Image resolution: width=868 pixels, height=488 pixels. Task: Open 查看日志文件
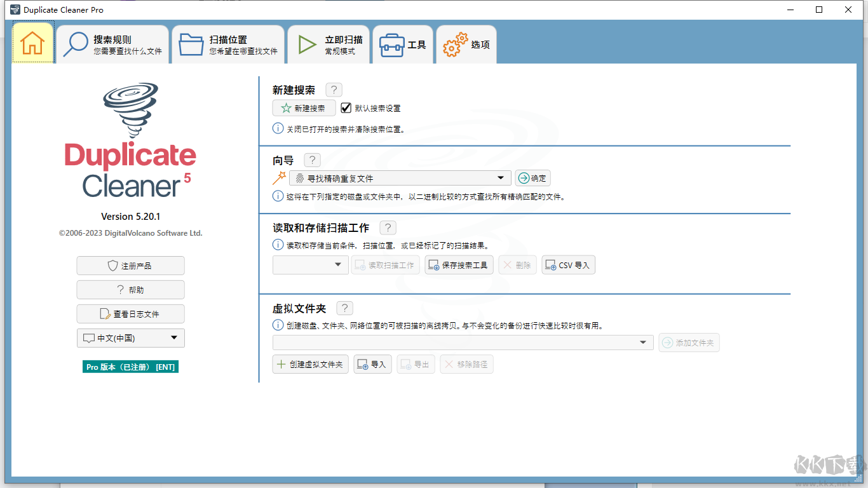(130, 314)
